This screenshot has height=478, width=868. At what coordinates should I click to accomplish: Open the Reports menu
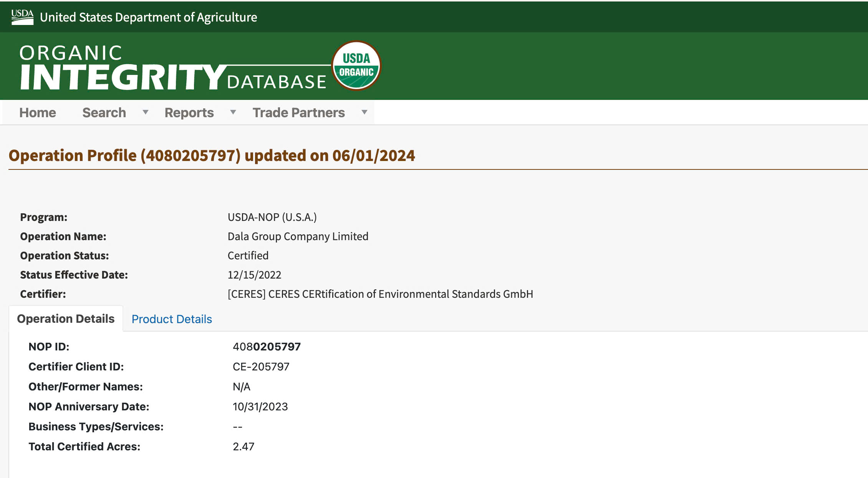[189, 113]
